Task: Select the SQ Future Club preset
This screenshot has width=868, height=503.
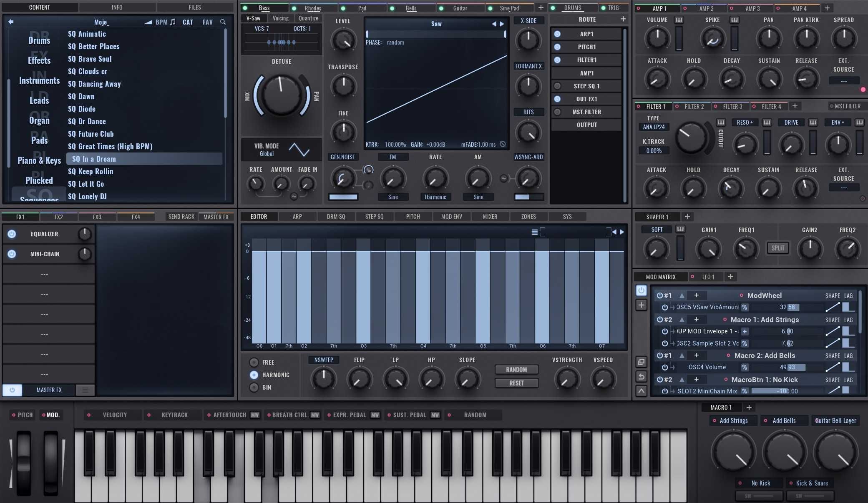Action: [91, 134]
